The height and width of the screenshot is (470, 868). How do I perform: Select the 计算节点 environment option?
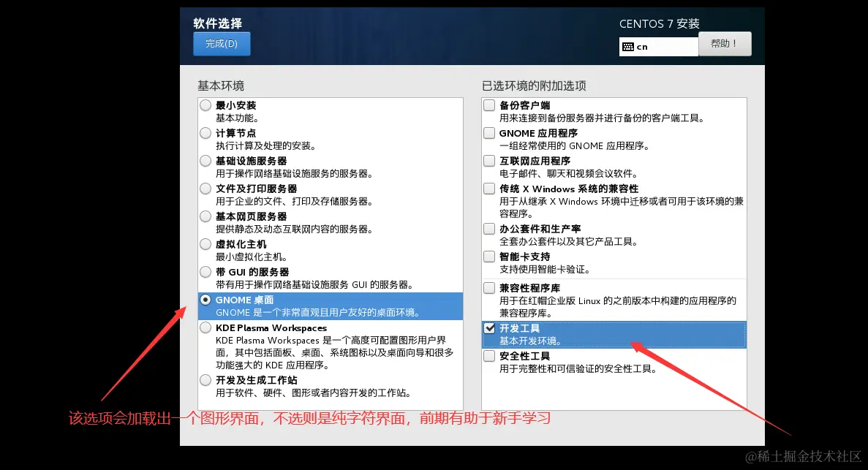205,132
